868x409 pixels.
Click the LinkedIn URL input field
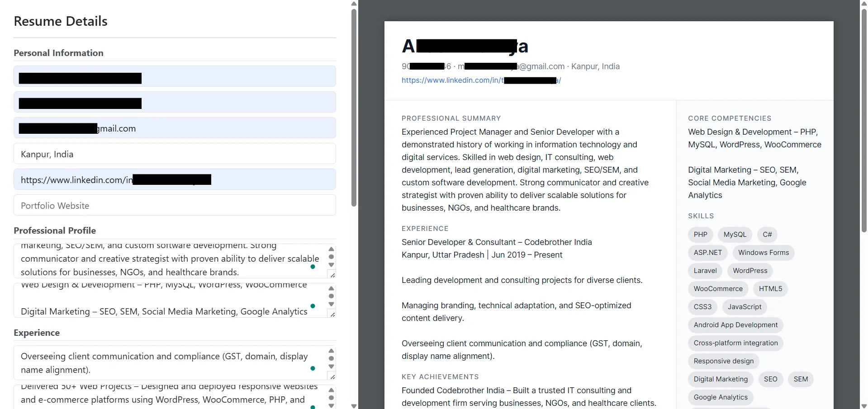click(174, 179)
